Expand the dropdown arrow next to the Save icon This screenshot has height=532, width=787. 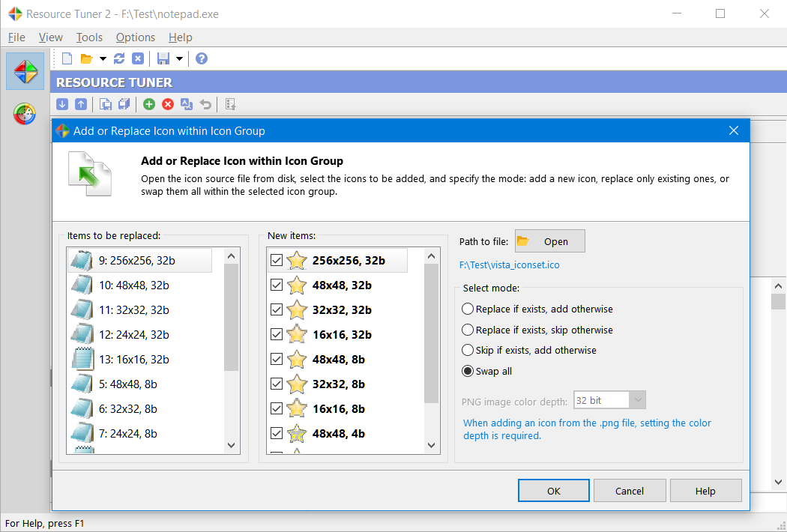pyautogui.click(x=179, y=58)
